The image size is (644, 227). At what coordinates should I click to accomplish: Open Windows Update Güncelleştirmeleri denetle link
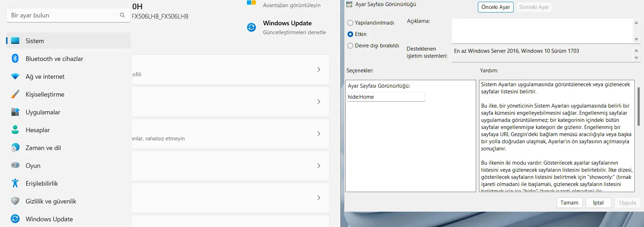[x=294, y=32]
